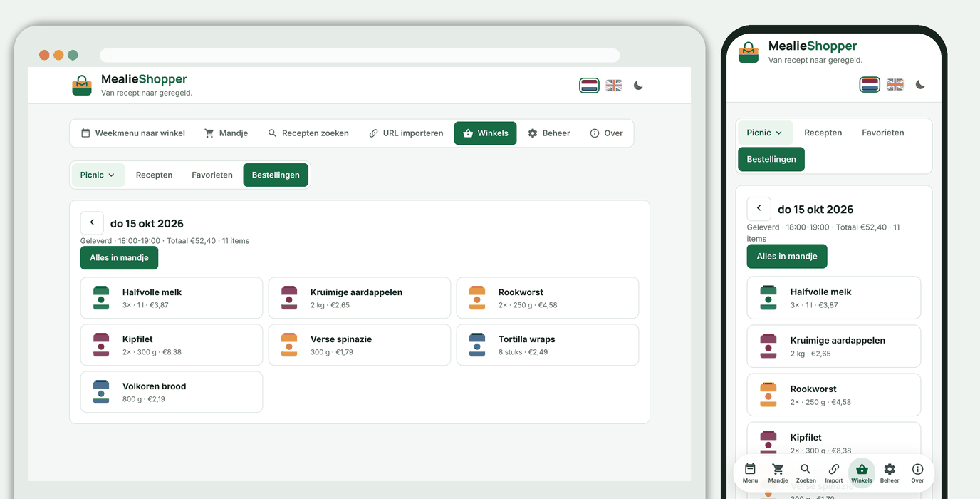Image resolution: width=980 pixels, height=499 pixels.
Task: Switch to English flag in phone view
Action: (x=895, y=85)
